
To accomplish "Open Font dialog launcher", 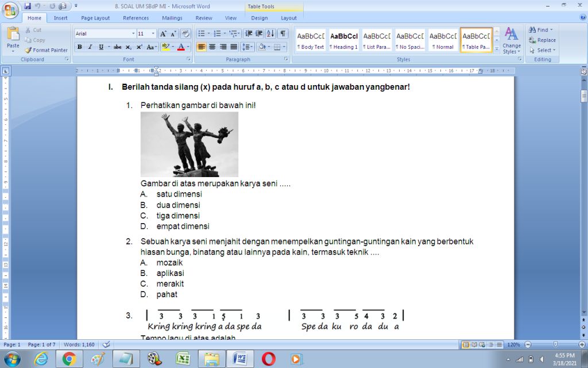I will pos(188,59).
